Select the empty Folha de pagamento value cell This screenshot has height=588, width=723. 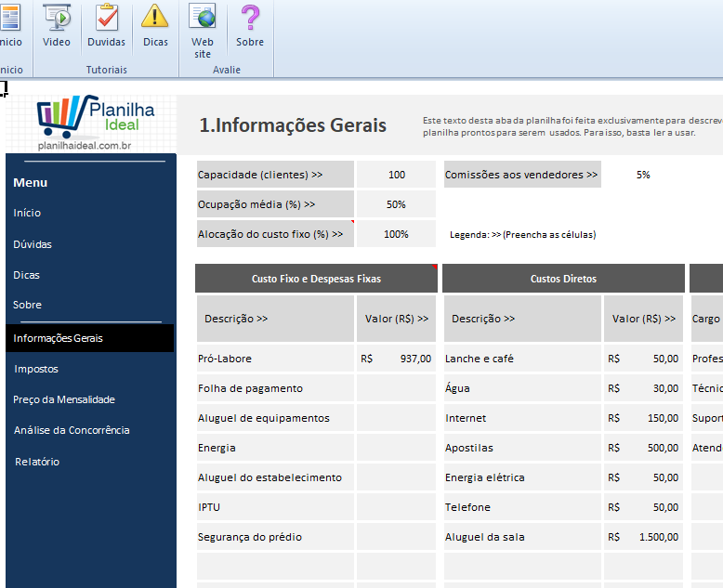396,388
